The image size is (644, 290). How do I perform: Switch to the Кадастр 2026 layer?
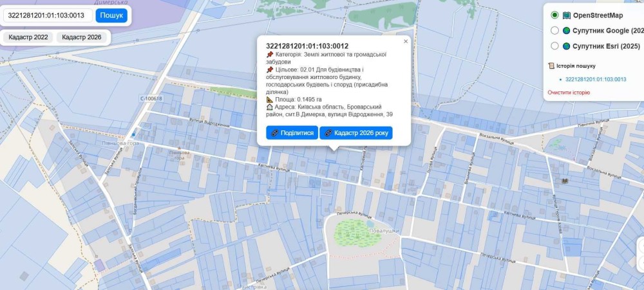pyautogui.click(x=82, y=37)
